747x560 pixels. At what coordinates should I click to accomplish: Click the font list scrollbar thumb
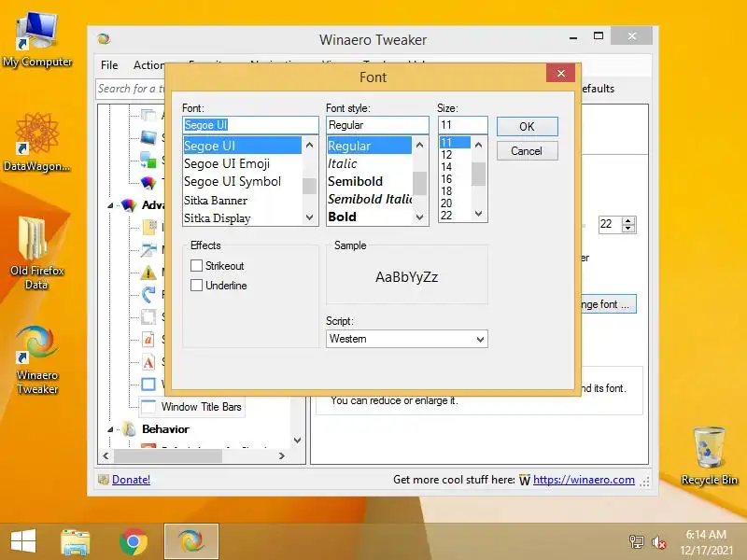click(310, 186)
